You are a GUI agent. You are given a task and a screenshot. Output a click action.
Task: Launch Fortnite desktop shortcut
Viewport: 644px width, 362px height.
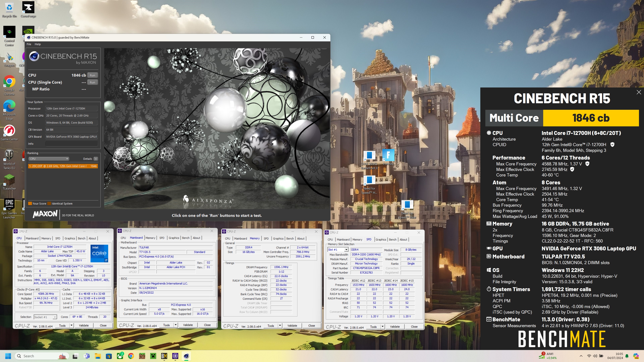388,157
